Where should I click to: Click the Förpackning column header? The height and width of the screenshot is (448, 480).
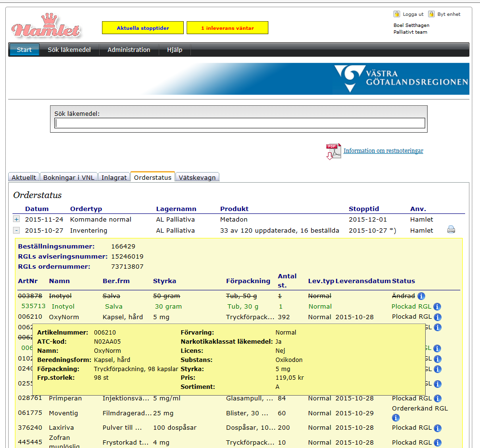click(248, 281)
